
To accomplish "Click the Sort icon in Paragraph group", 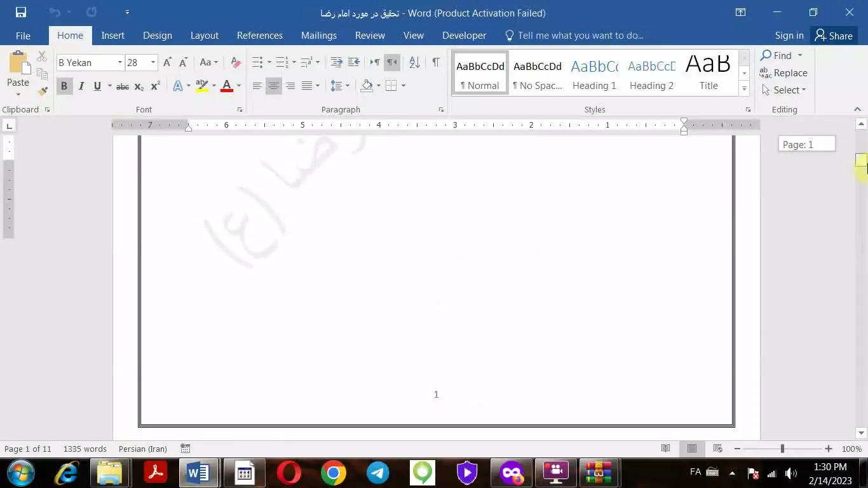I will click(x=414, y=62).
